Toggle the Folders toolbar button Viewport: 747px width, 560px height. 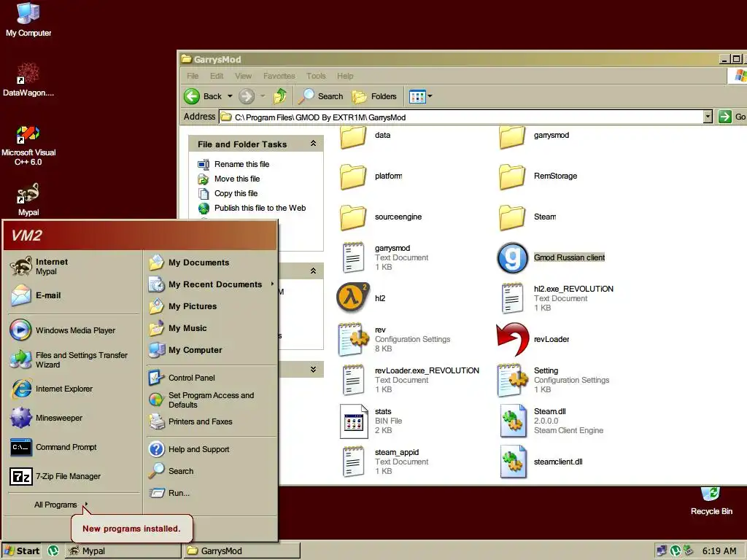click(x=374, y=97)
